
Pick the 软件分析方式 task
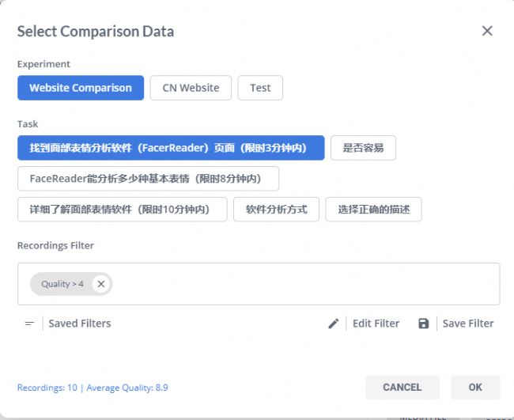(276, 210)
